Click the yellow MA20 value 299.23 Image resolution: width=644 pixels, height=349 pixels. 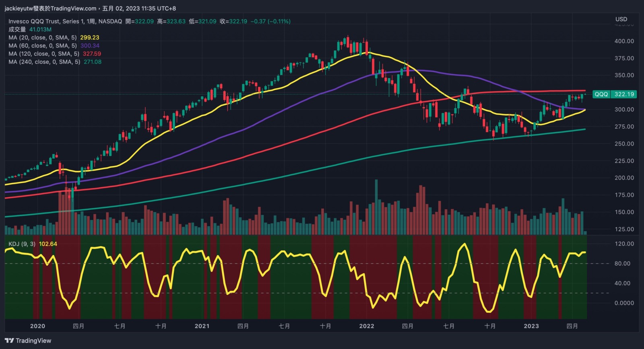pos(89,37)
